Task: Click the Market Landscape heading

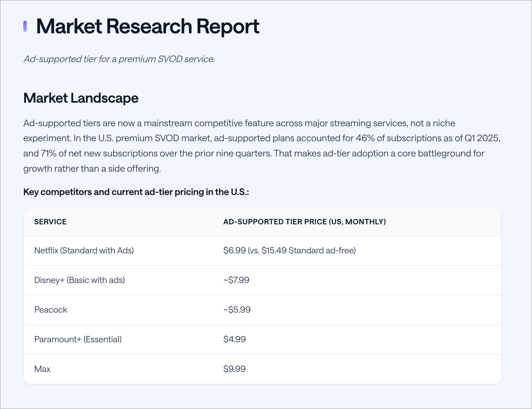Action: tap(81, 98)
